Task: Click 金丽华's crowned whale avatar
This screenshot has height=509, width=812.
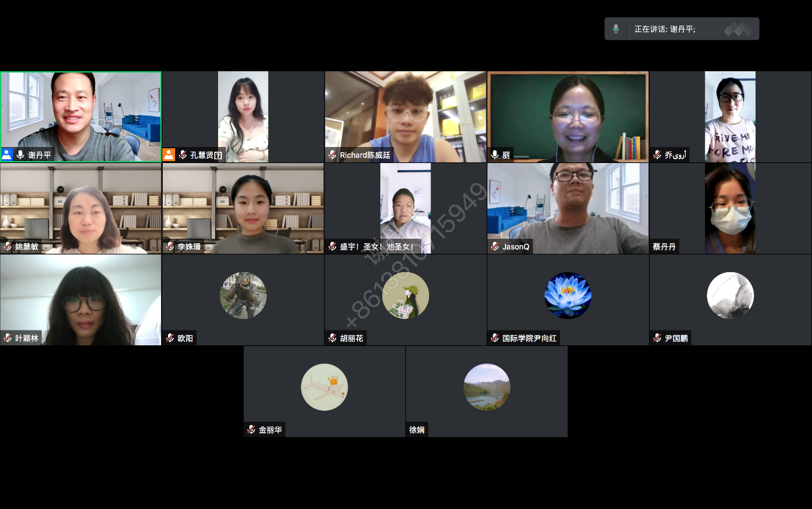Action: click(325, 387)
